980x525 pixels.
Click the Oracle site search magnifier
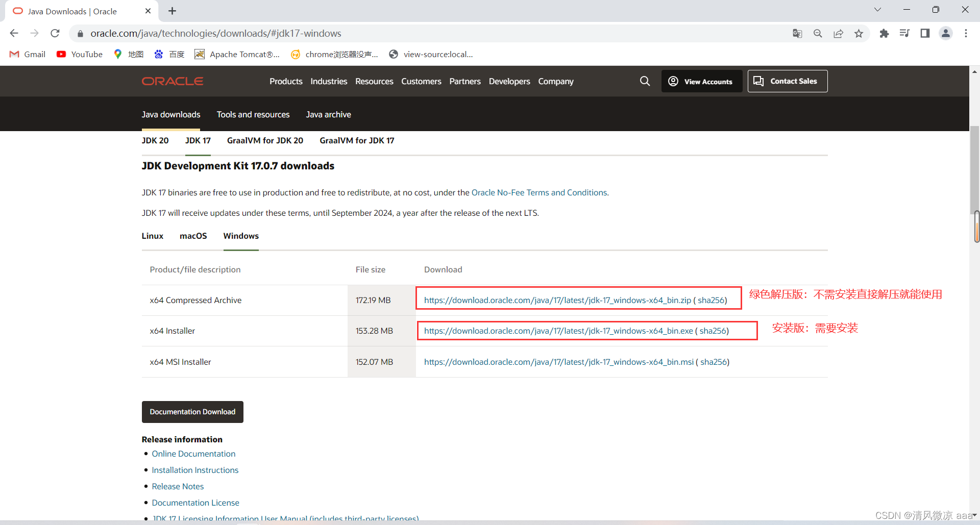pyautogui.click(x=645, y=81)
